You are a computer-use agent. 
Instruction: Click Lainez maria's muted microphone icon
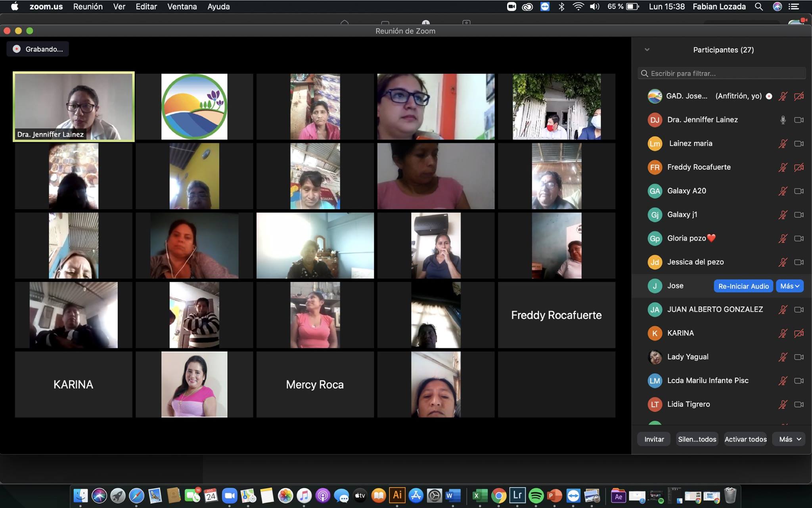783,144
